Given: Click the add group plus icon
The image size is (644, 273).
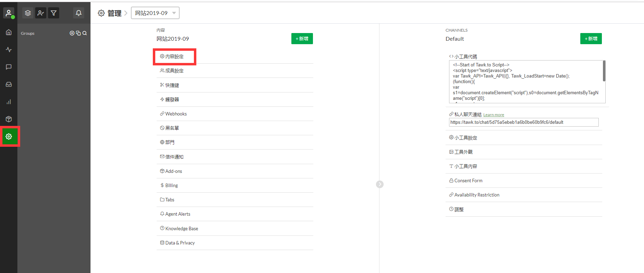Looking at the screenshot, I should coord(72,33).
